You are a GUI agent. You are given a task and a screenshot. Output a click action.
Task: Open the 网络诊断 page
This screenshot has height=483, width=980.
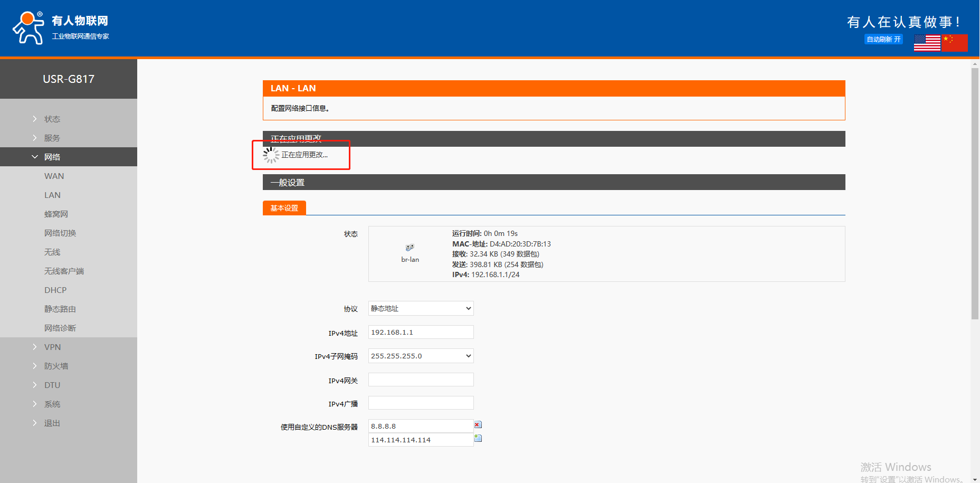[x=60, y=328]
